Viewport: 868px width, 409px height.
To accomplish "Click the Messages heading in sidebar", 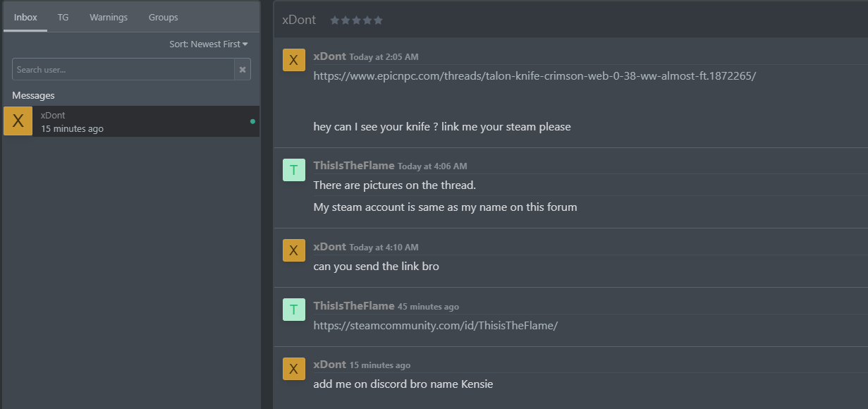I will click(x=33, y=95).
